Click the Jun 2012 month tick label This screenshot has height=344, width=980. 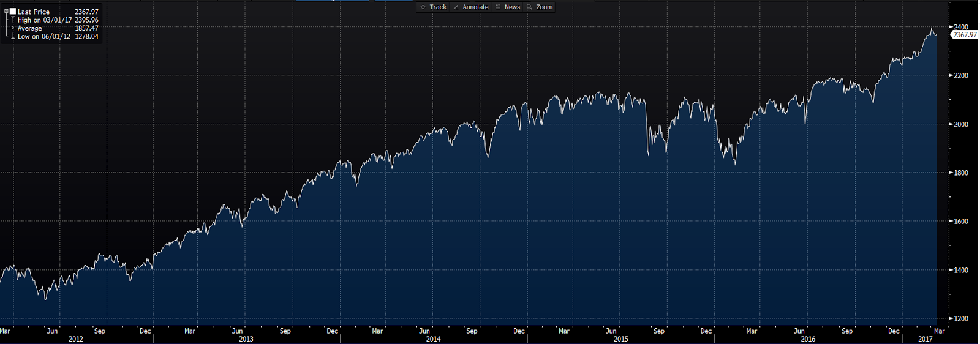click(x=52, y=331)
